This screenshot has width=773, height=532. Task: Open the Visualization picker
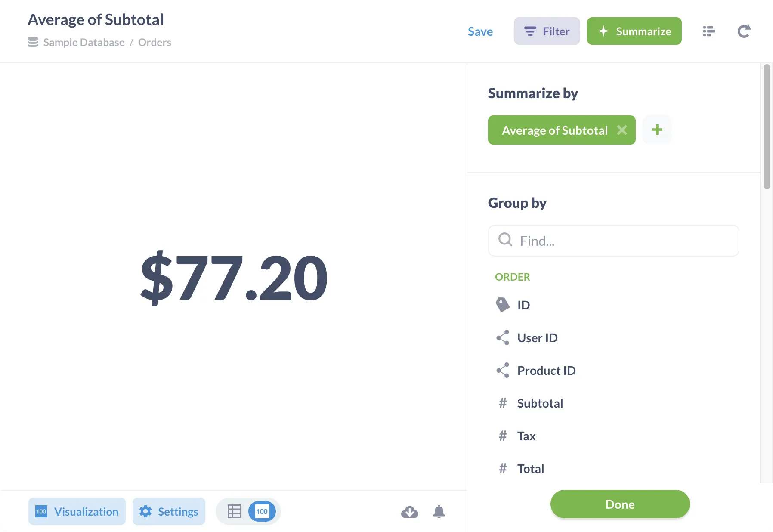coord(77,511)
